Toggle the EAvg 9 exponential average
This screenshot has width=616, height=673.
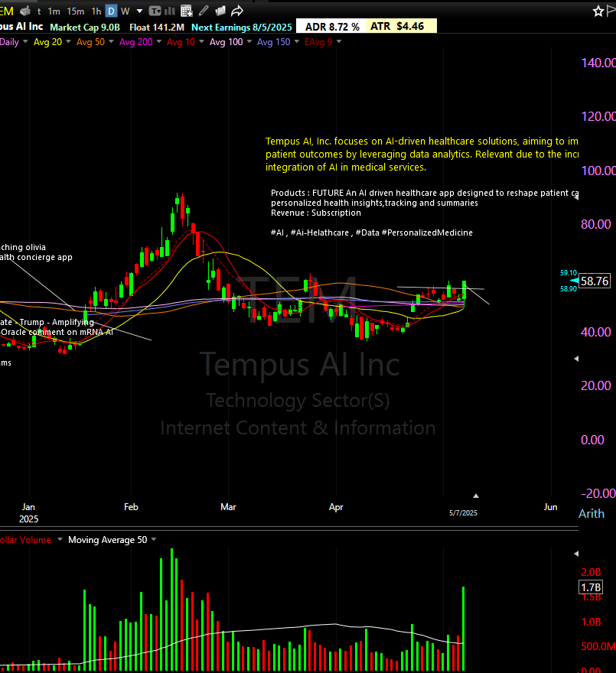click(x=320, y=42)
